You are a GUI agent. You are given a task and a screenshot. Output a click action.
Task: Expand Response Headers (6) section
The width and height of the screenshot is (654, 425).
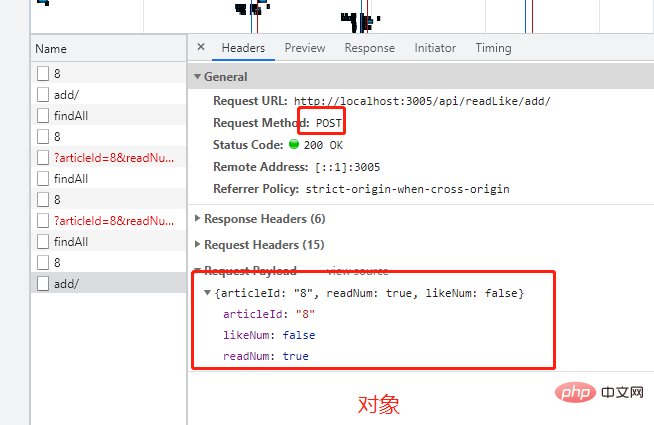pyautogui.click(x=198, y=219)
